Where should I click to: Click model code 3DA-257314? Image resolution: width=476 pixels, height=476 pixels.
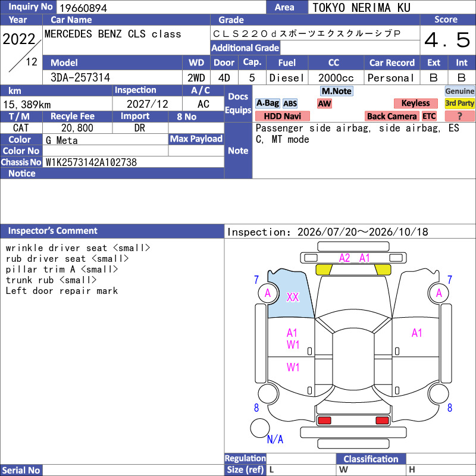80,78
